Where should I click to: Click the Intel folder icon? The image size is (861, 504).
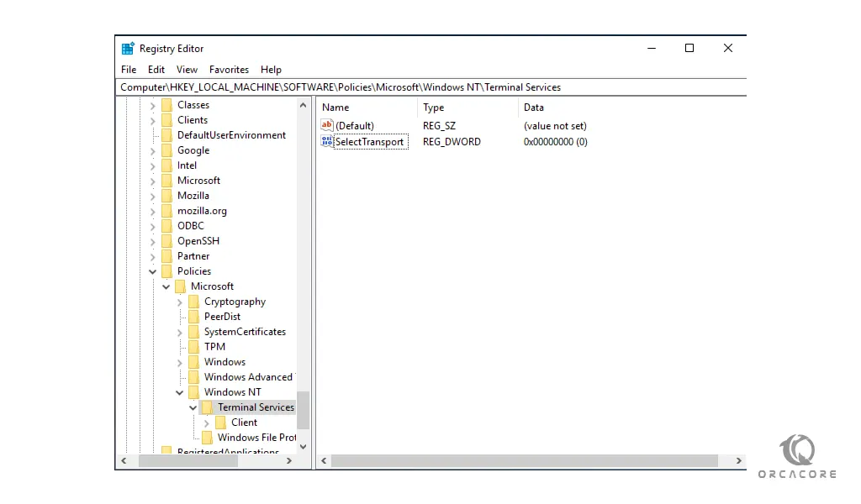coord(167,165)
